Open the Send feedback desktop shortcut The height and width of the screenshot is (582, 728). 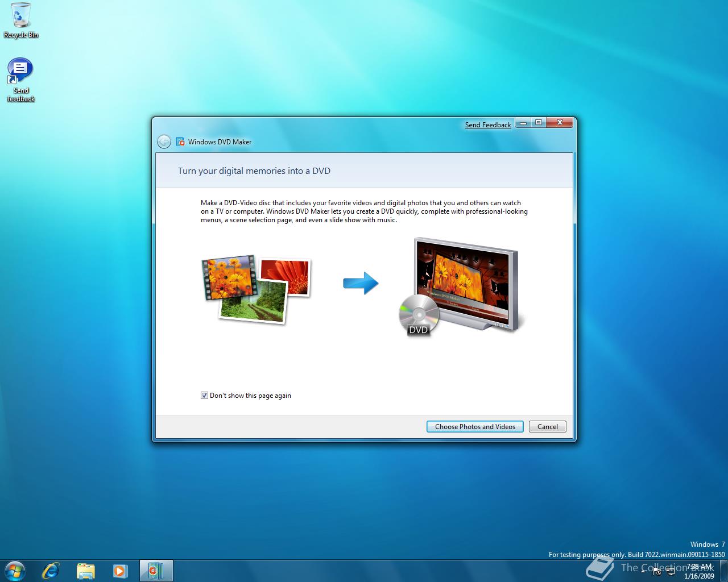coord(21,80)
